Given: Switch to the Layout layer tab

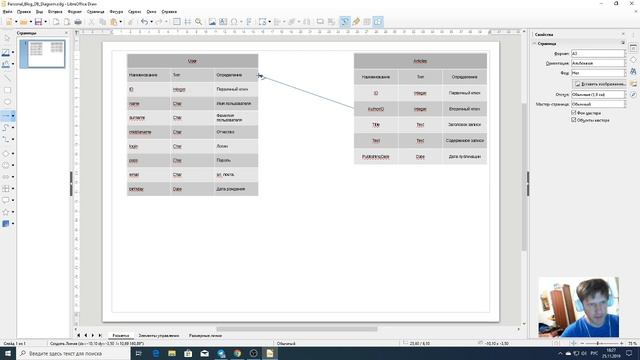Looking at the screenshot, I should [121, 336].
